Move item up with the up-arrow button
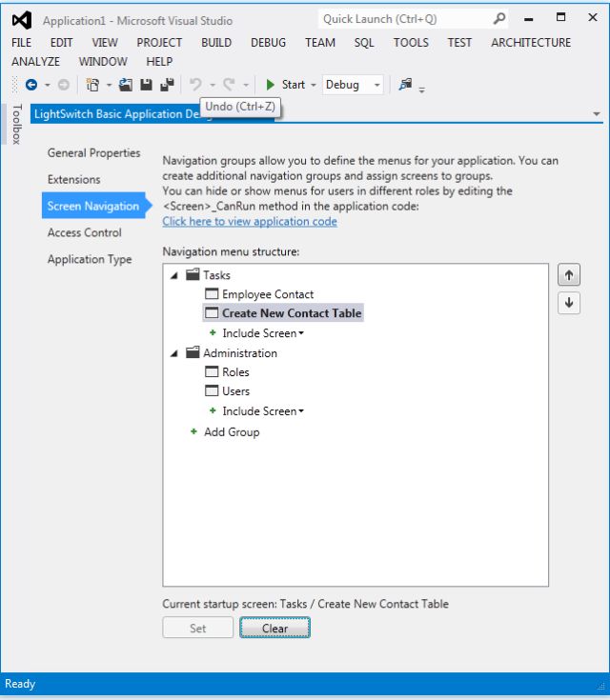The height and width of the screenshot is (700, 610). point(569,275)
